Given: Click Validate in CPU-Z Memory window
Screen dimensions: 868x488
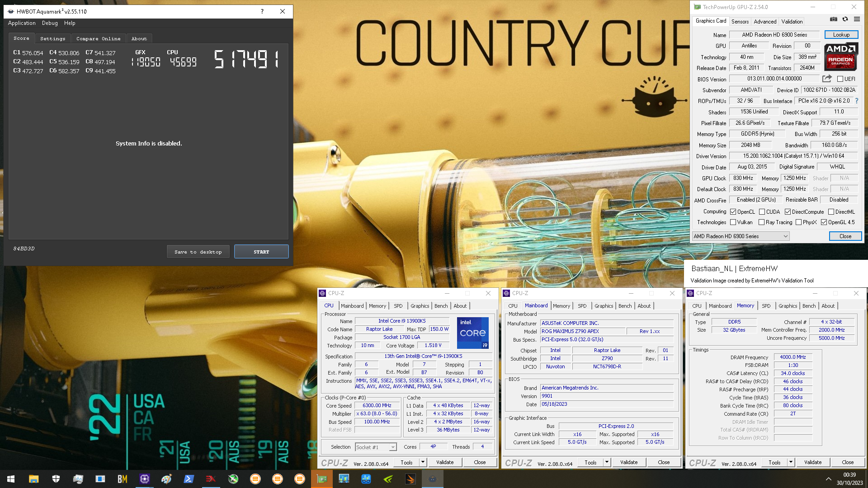Looking at the screenshot, I should (x=813, y=462).
